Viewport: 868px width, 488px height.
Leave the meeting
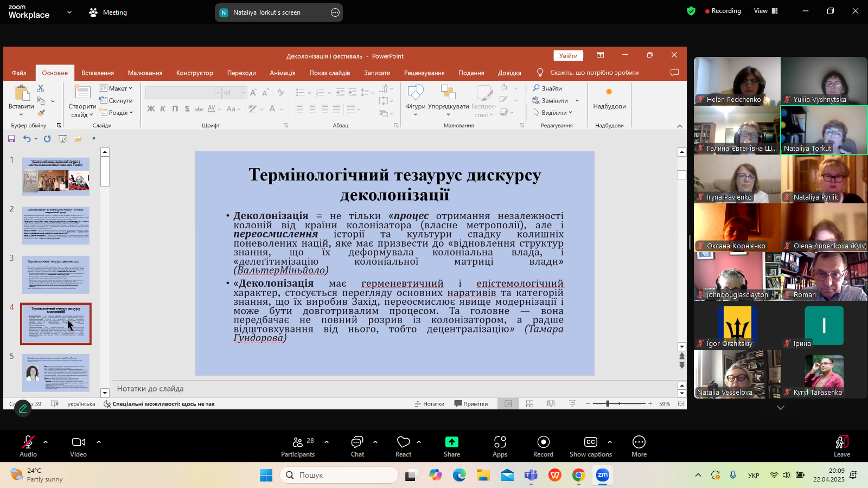click(x=841, y=442)
